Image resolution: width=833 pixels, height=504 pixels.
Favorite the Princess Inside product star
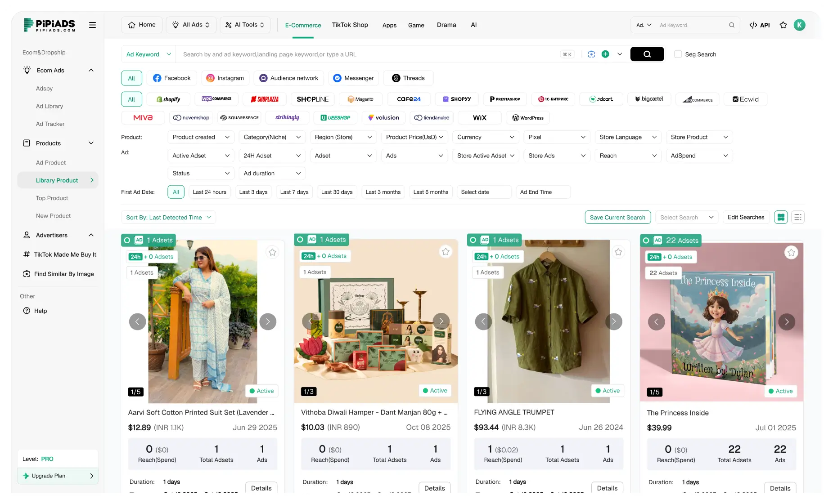(x=791, y=253)
